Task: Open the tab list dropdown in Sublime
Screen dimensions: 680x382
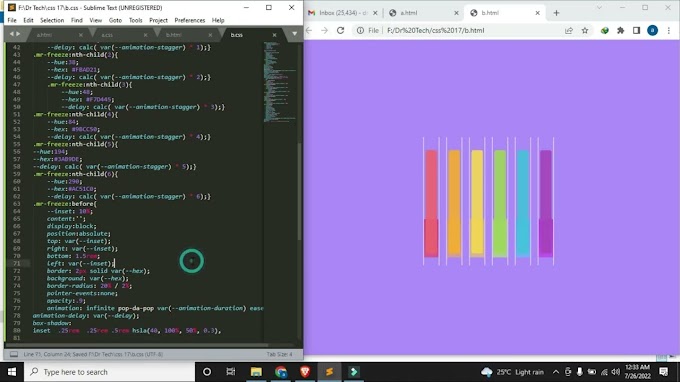Action: pyautogui.click(x=294, y=34)
